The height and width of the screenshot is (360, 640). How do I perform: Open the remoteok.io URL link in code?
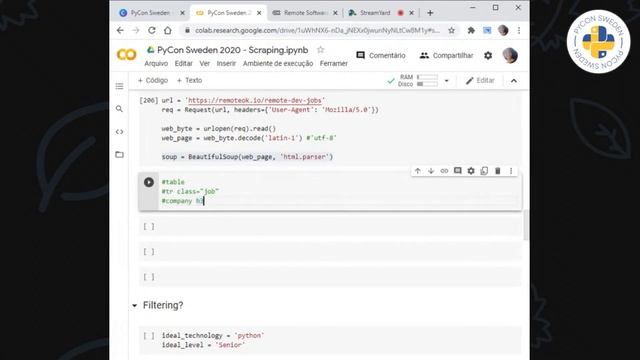click(x=255, y=100)
